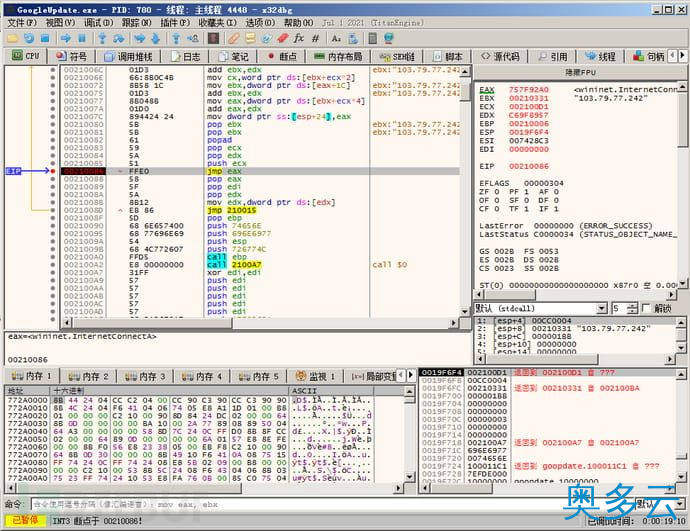Switch to the 线程 tab
Viewport: 690px width, 531px height.
coord(601,56)
